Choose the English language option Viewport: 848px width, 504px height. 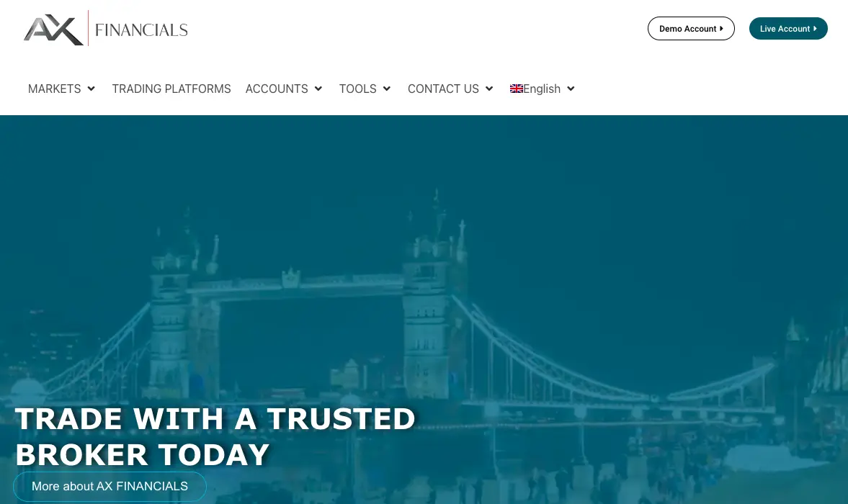[541, 89]
